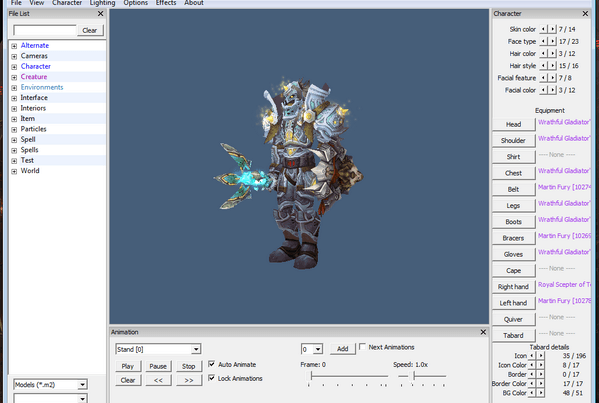
Task: Expand the World tree node
Action: pyautogui.click(x=14, y=171)
